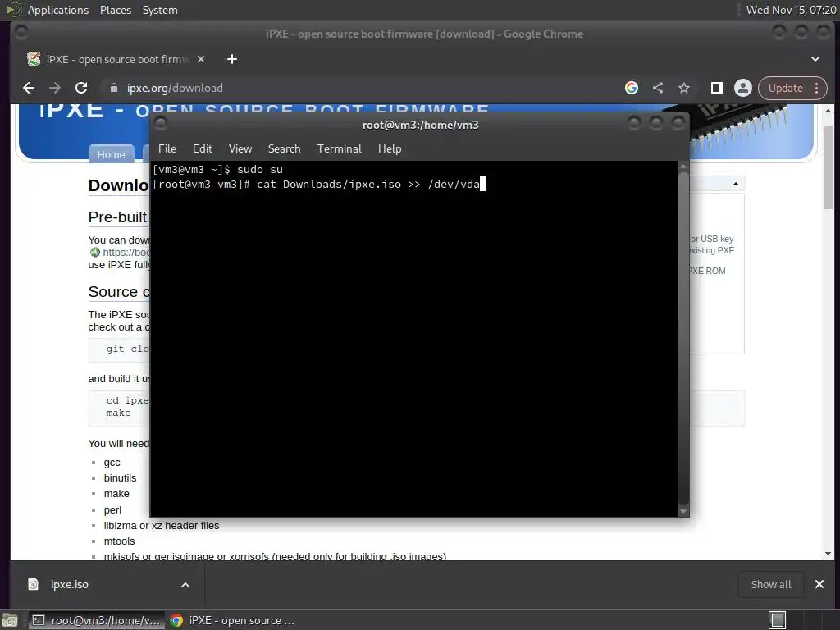The image size is (840, 630).
Task: Select the iPXE browser tab
Action: pyautogui.click(x=115, y=59)
